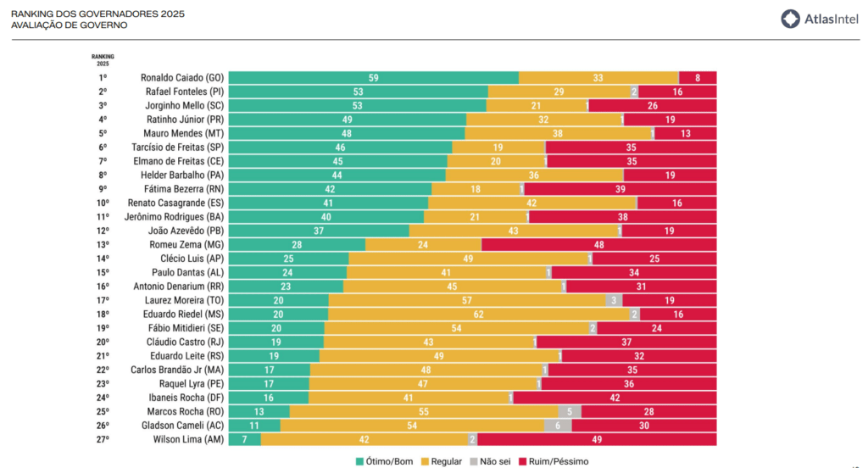
Task: Click the Ranking 2025 column header
Action: (103, 60)
